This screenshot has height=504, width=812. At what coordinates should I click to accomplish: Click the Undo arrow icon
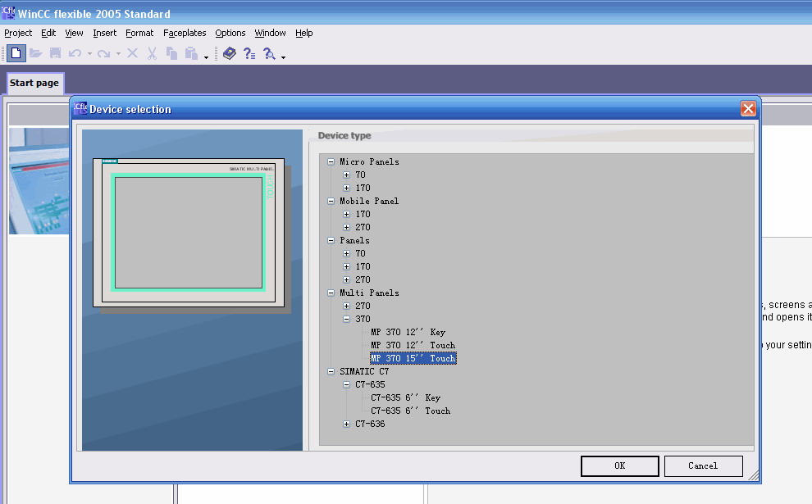pos(75,53)
